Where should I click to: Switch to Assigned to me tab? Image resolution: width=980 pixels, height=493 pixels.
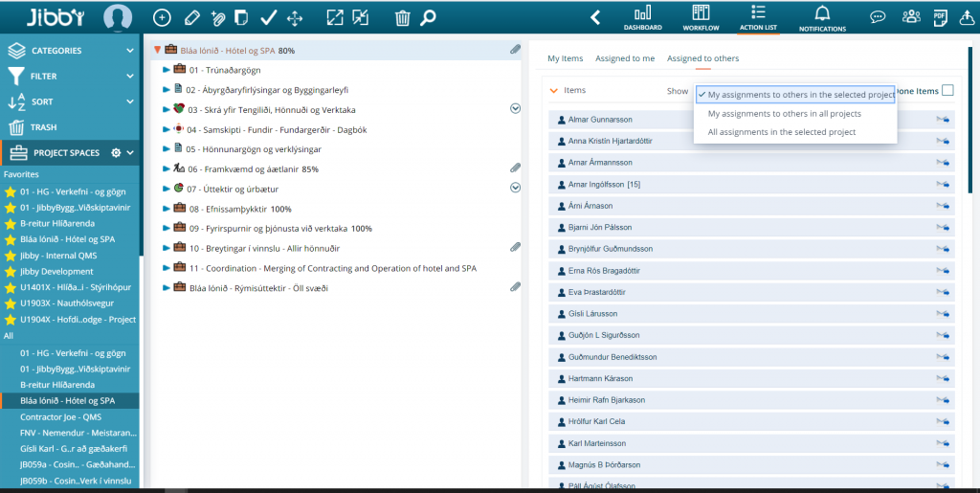click(x=625, y=58)
